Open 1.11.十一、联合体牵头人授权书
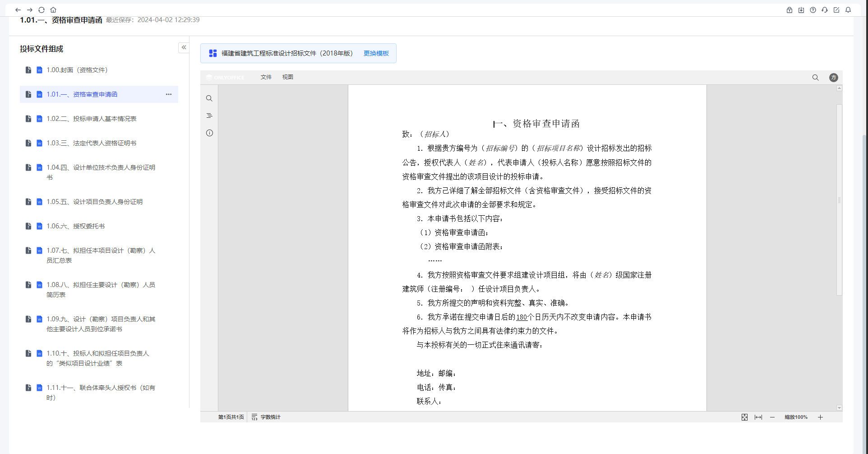 tap(99, 393)
